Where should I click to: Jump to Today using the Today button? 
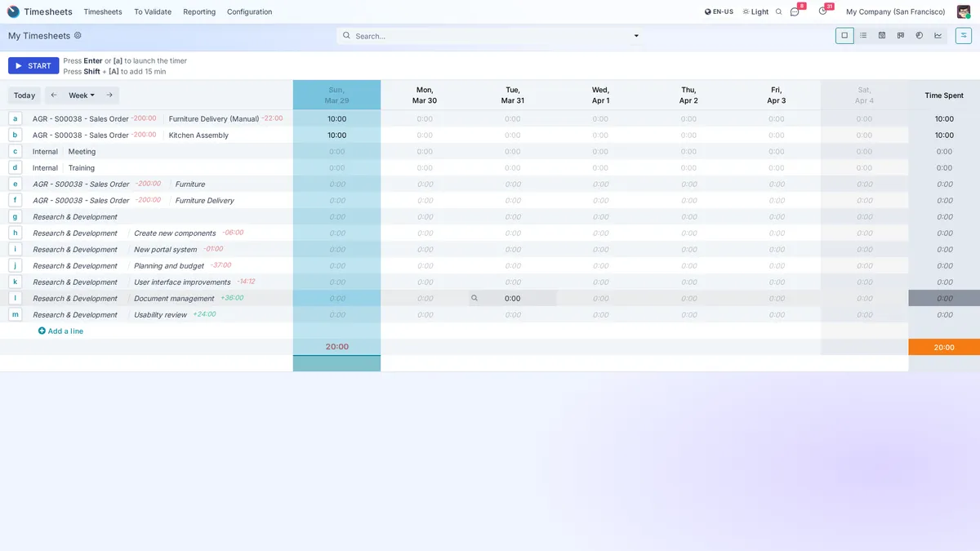pos(24,96)
